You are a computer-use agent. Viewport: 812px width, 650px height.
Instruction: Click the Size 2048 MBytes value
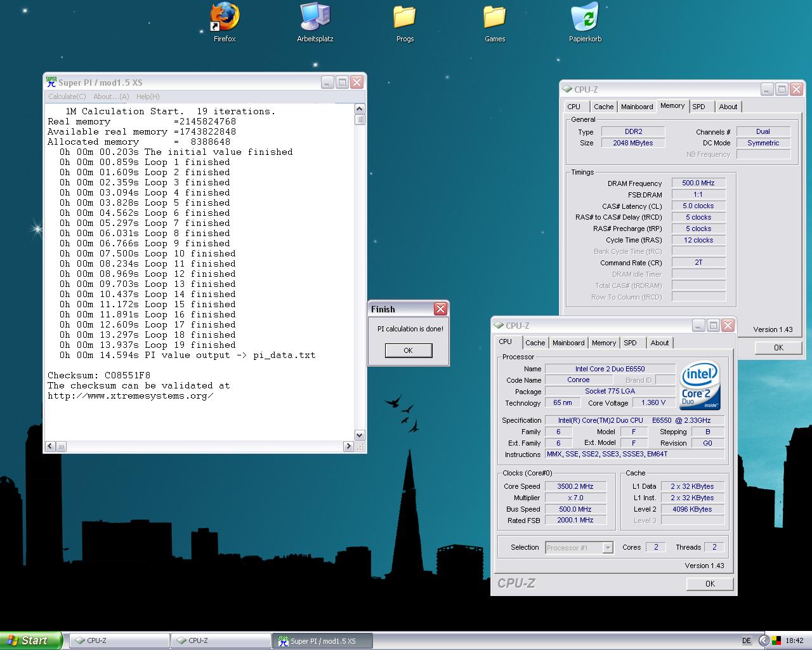[x=633, y=143]
